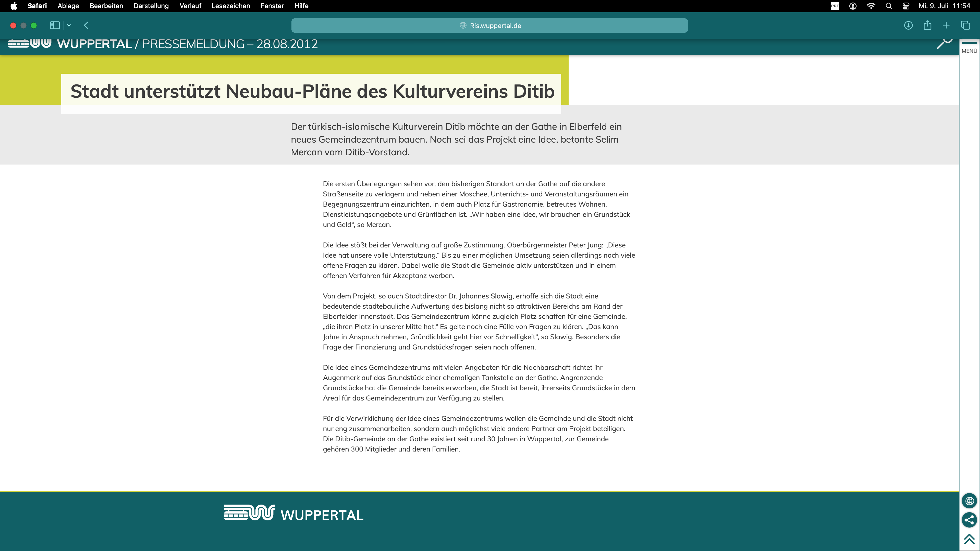The width and height of the screenshot is (980, 551).
Task: Click the website share icon
Action: tap(969, 520)
